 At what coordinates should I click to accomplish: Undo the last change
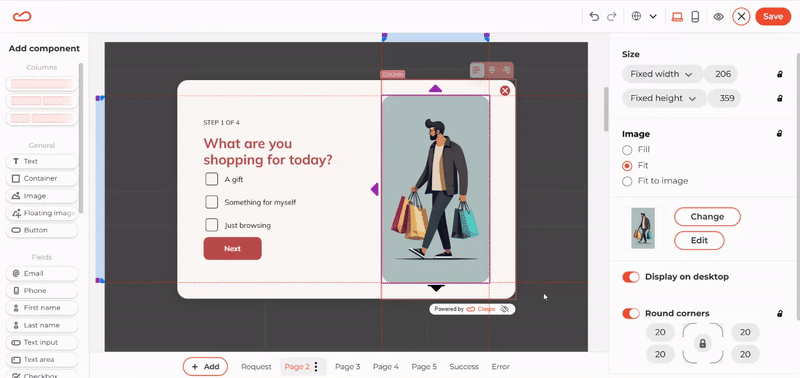pyautogui.click(x=594, y=16)
